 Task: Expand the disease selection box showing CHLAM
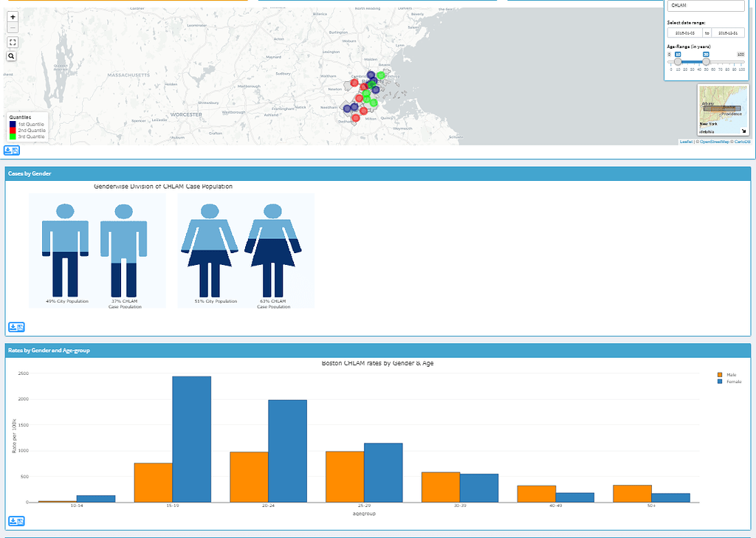pos(705,5)
